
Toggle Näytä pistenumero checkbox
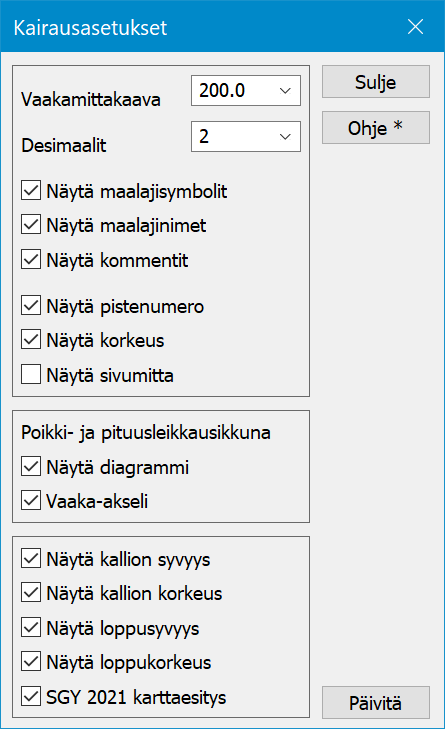(31, 306)
